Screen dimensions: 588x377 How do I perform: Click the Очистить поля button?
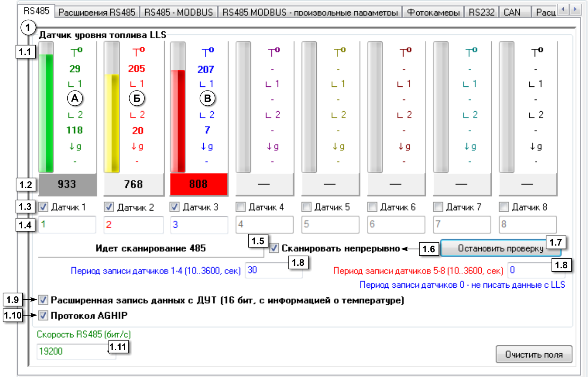534,354
